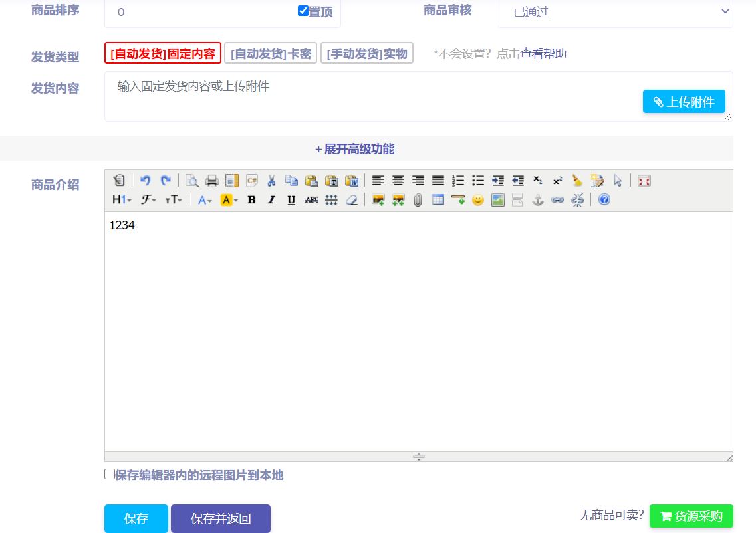Select [自动发货]固定内容 delivery type
The width and height of the screenshot is (756, 533).
(x=162, y=53)
